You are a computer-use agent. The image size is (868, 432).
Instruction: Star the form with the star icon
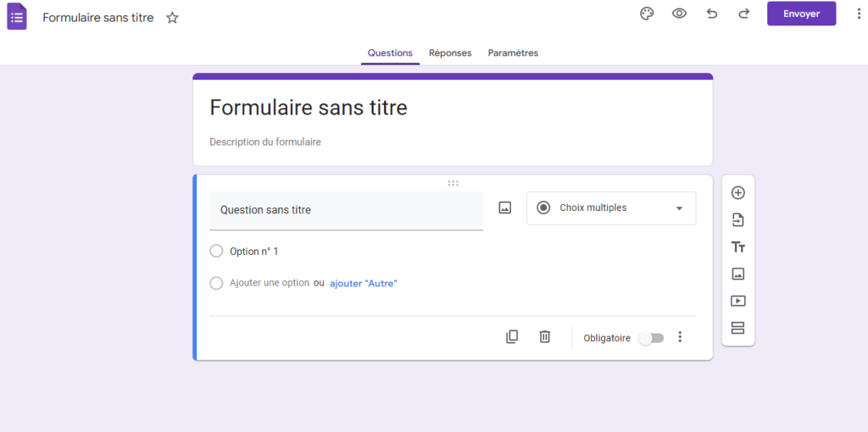(x=172, y=18)
